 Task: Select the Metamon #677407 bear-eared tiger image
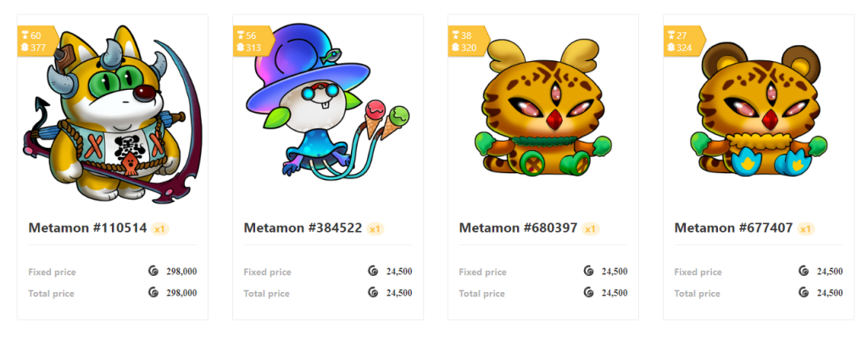point(759,108)
